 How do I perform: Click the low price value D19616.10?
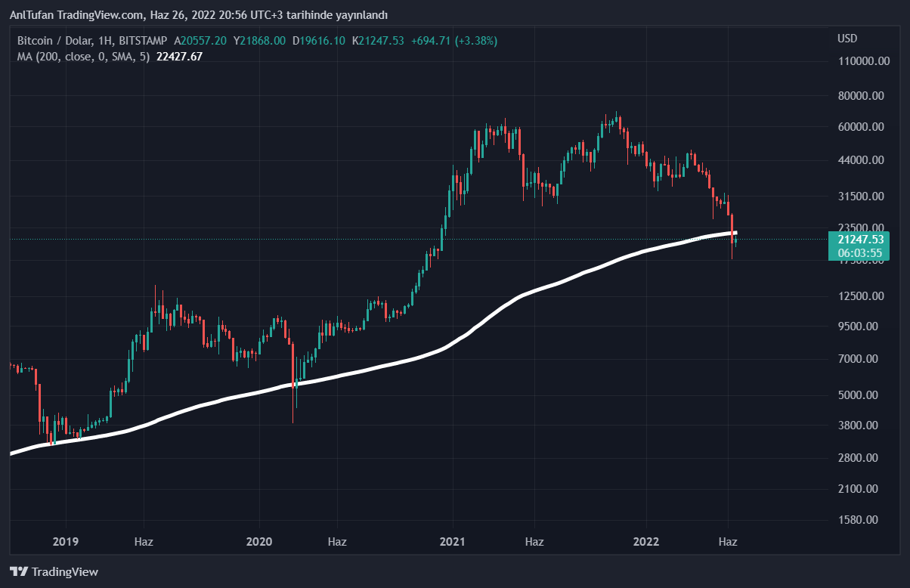319,40
